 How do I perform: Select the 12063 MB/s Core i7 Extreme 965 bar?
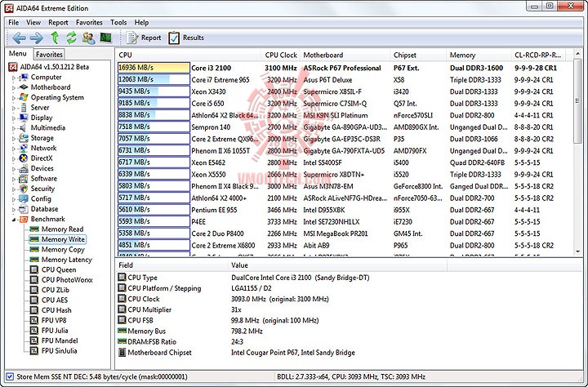click(154, 79)
